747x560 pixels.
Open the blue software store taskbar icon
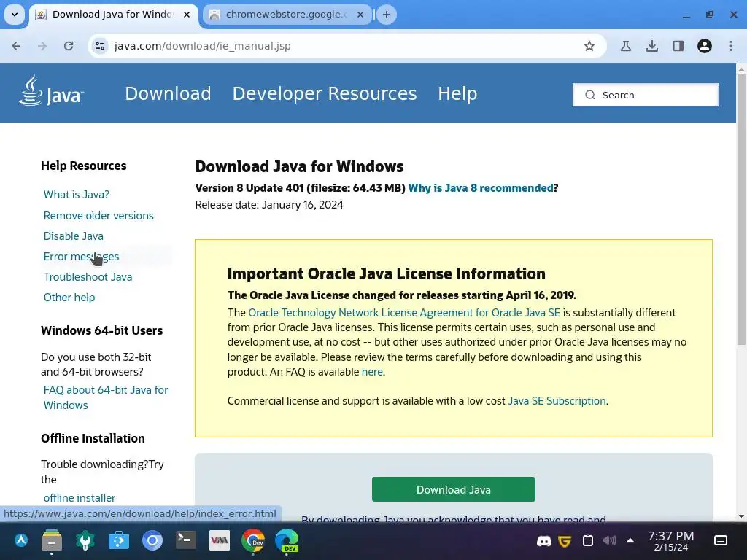pyautogui.click(x=119, y=540)
